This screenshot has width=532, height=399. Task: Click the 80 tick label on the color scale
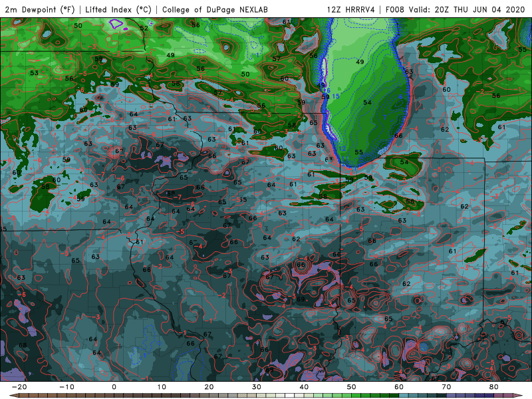pyautogui.click(x=494, y=387)
